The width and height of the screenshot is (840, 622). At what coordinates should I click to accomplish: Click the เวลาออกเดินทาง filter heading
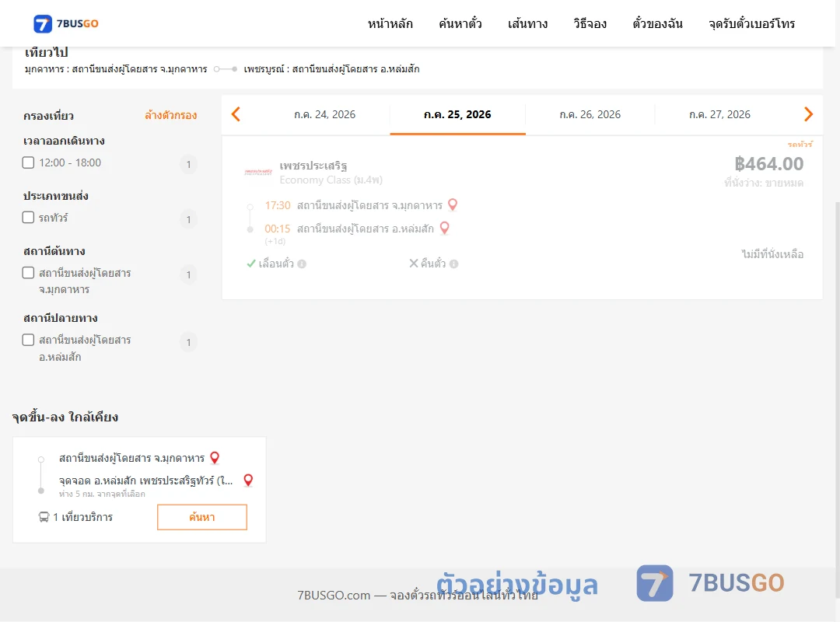(x=64, y=141)
